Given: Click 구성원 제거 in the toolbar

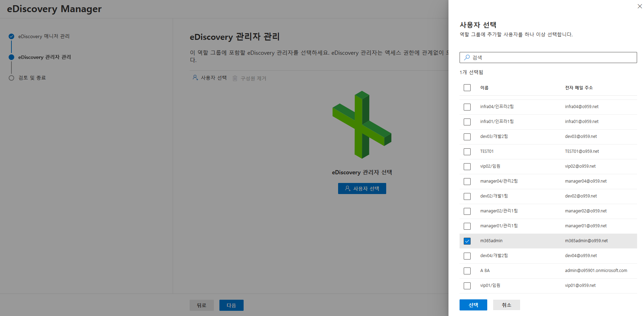Looking at the screenshot, I should [250, 78].
